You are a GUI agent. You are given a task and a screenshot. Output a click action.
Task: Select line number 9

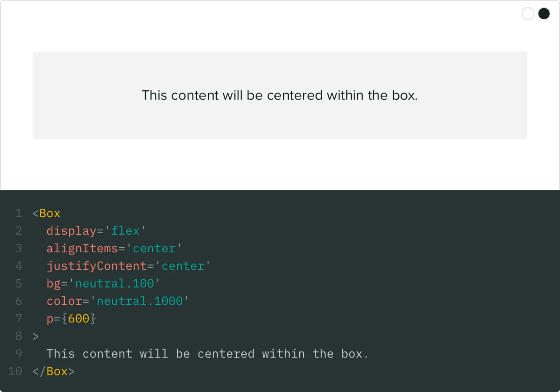coord(18,354)
